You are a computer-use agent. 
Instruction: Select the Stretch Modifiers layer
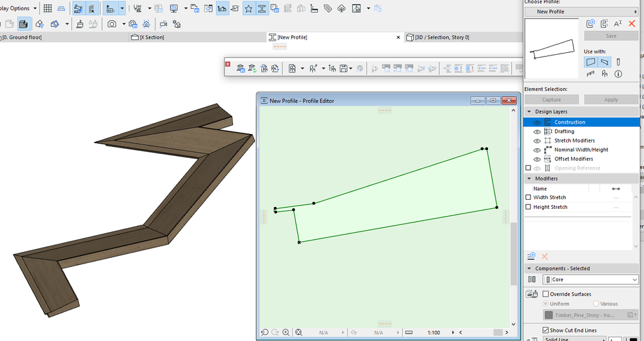point(574,141)
